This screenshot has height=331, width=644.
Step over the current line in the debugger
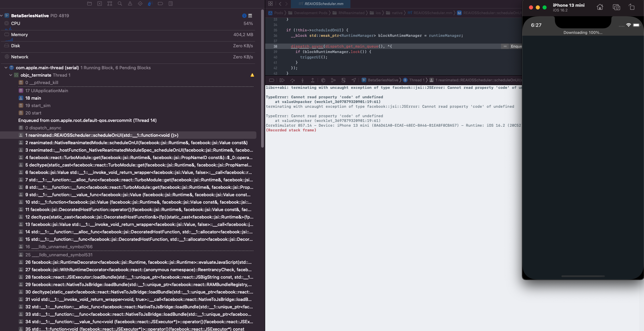tap(292, 80)
